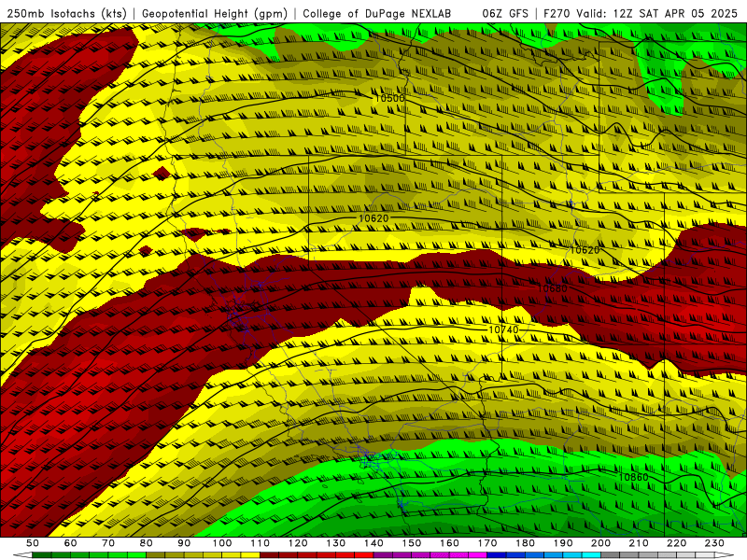The width and height of the screenshot is (747, 560).
Task: Click the left arrow end of the color bar
Action: (x=22, y=555)
